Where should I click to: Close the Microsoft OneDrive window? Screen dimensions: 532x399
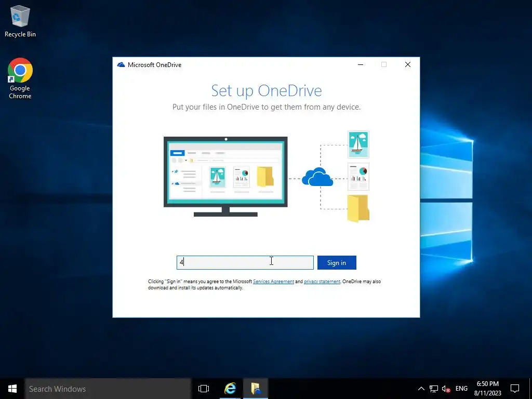click(408, 64)
